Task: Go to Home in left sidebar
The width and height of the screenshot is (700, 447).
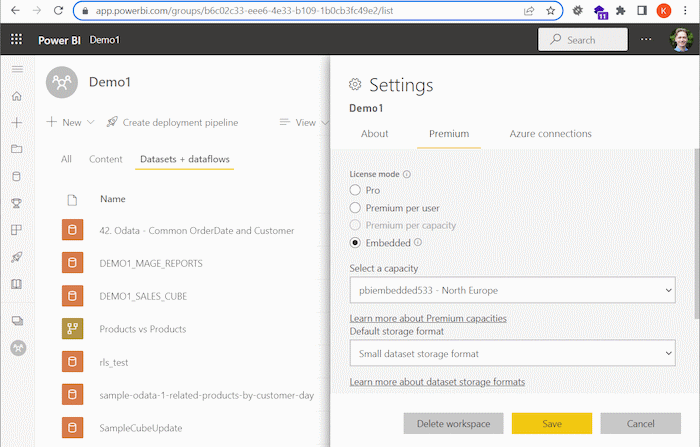Action: coord(17,96)
